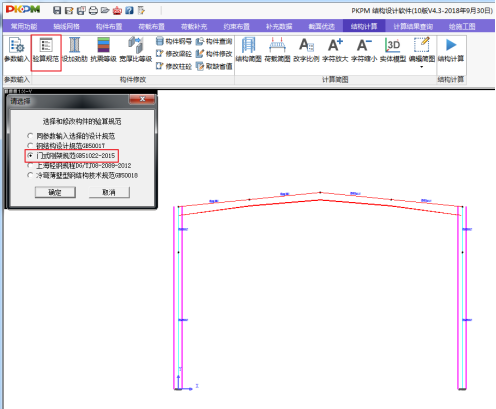
Task: Open the 宽厚比等级 width-thickness tool
Action: [x=136, y=50]
